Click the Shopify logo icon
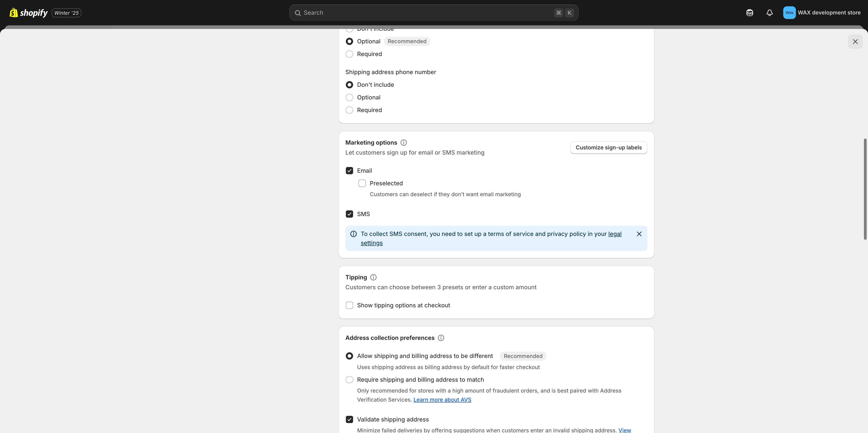Screen dimensions: 868x433 tap(14, 13)
